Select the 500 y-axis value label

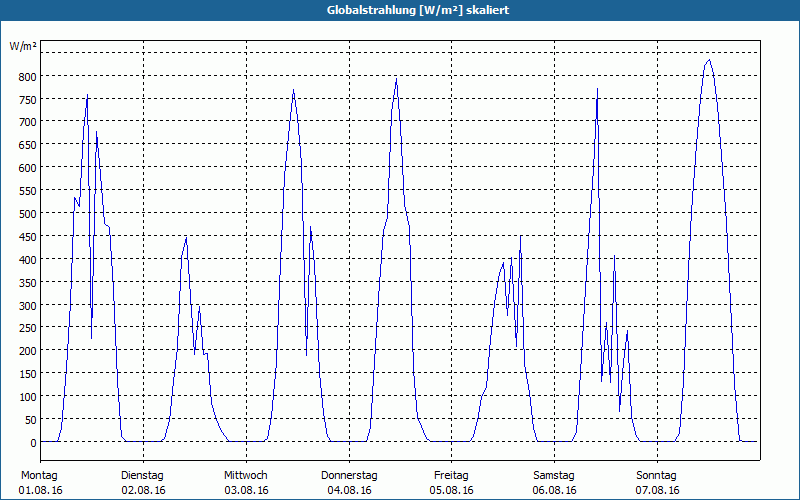coord(28,214)
